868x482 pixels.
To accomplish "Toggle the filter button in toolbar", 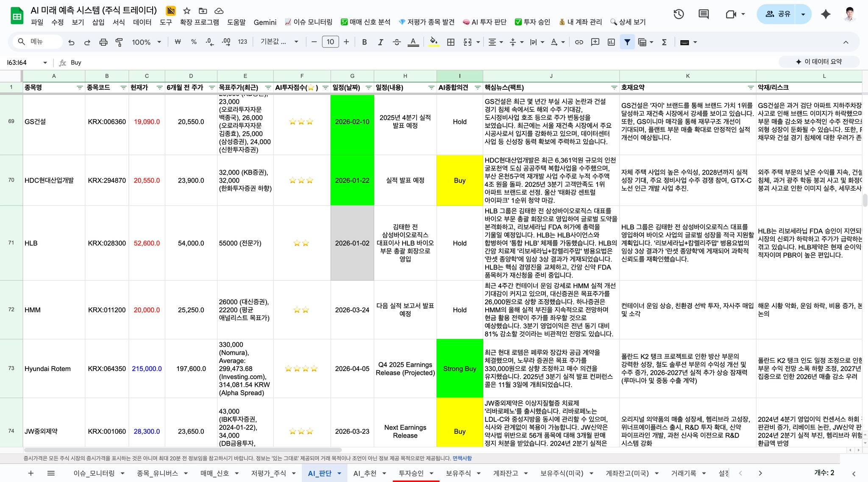I will (x=627, y=42).
